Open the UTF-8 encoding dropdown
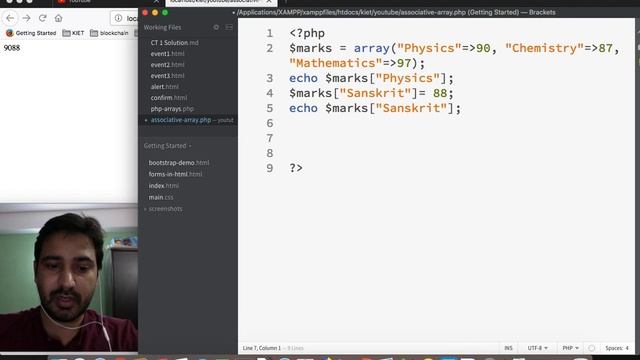The image size is (640, 360). tap(537, 348)
